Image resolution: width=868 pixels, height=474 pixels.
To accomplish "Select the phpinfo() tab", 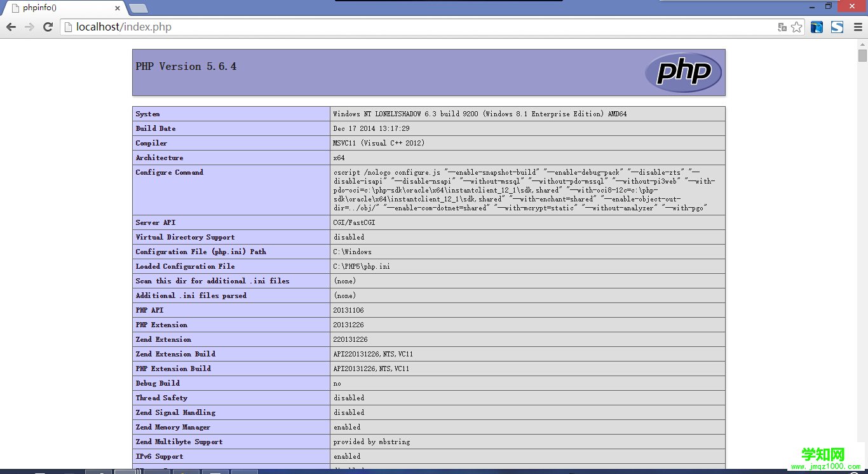I will coord(64,8).
